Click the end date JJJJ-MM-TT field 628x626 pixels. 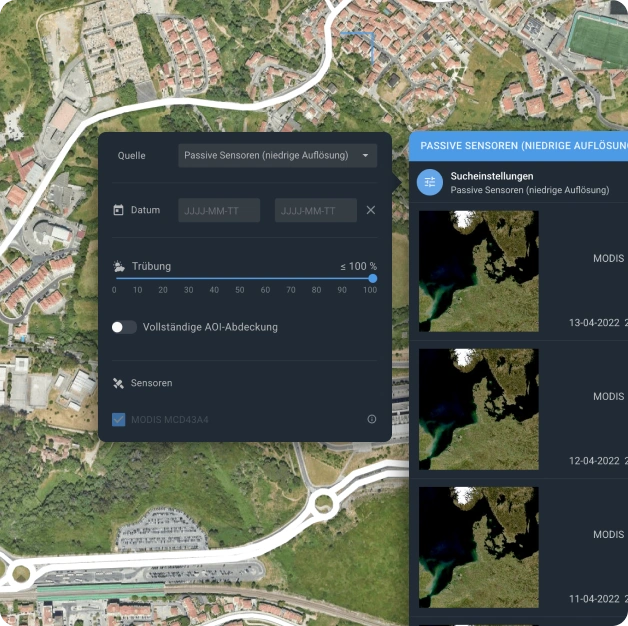click(x=315, y=210)
